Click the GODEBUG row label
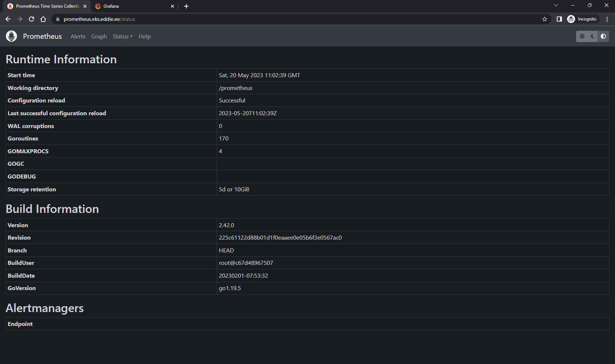 click(22, 177)
